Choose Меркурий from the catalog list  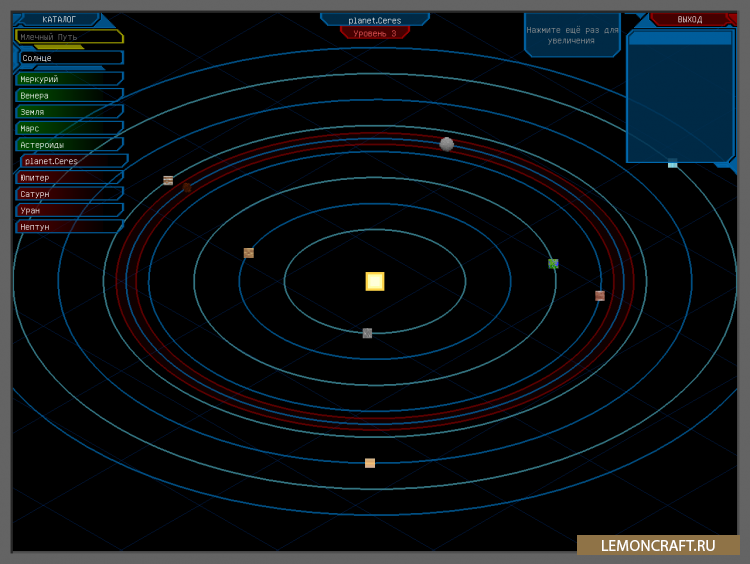[68, 79]
